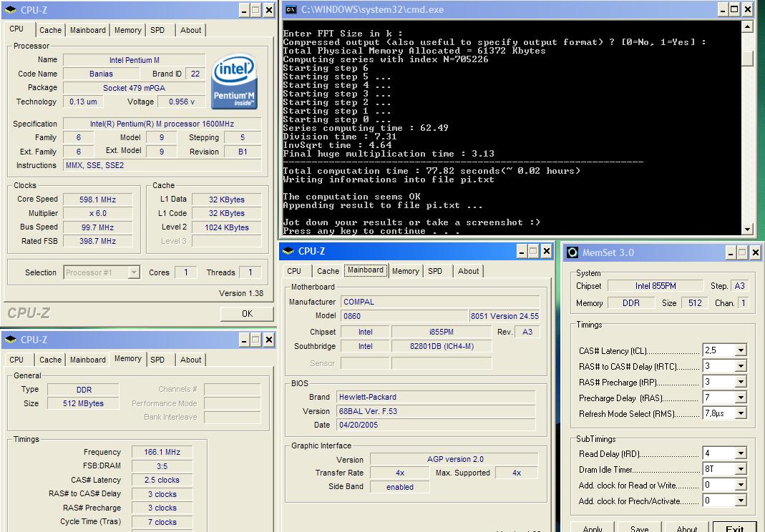Click the About button in MemSet
765x532 pixels.
click(x=686, y=528)
